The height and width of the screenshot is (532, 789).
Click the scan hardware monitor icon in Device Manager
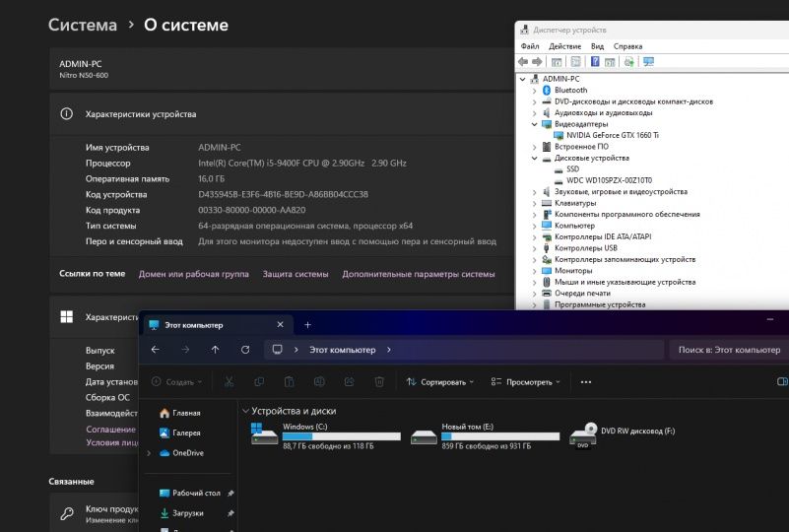648,61
